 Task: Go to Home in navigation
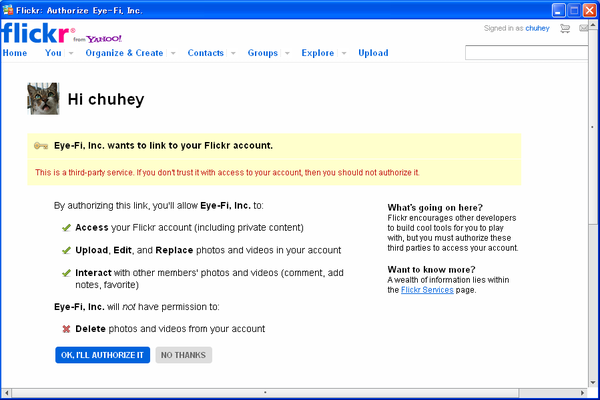coord(15,53)
